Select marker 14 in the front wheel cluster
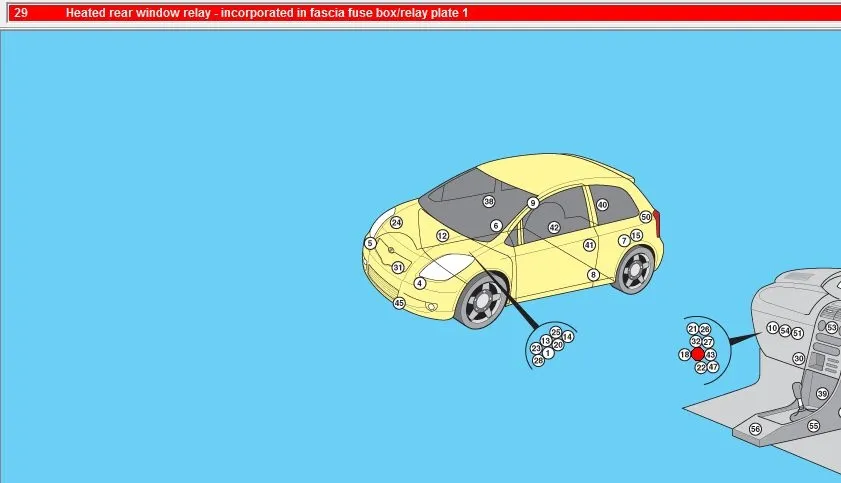This screenshot has width=841, height=483. point(568,337)
